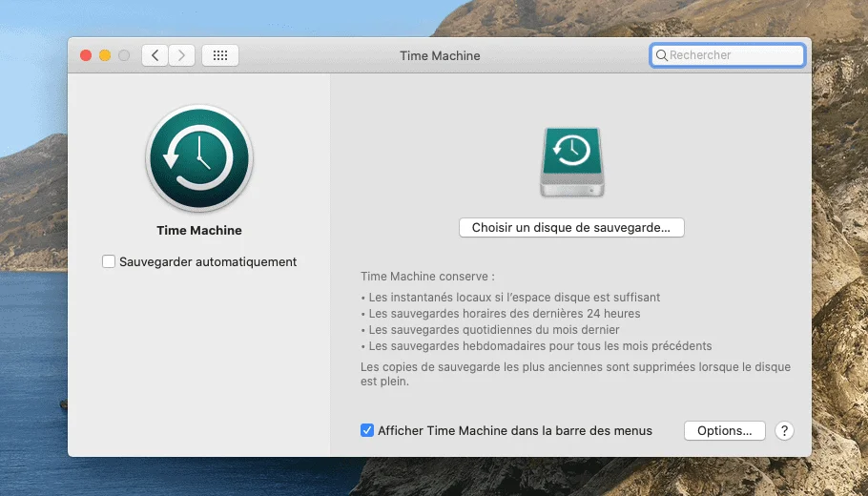
Task: Go forward with the right chevron button
Action: tap(182, 55)
